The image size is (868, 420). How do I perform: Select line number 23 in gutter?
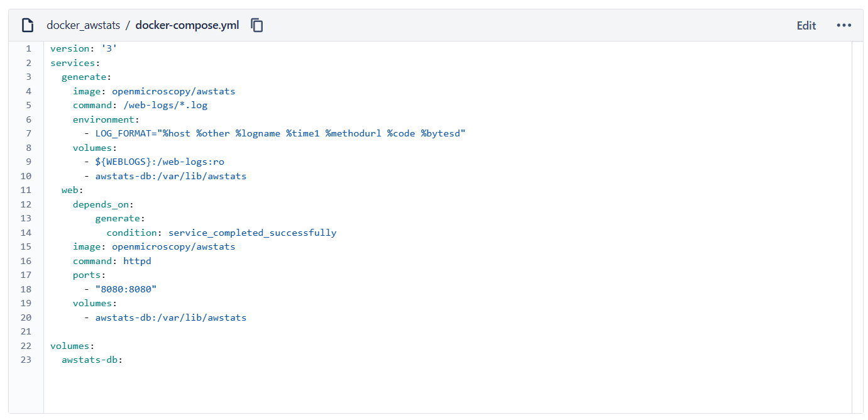pyautogui.click(x=26, y=360)
